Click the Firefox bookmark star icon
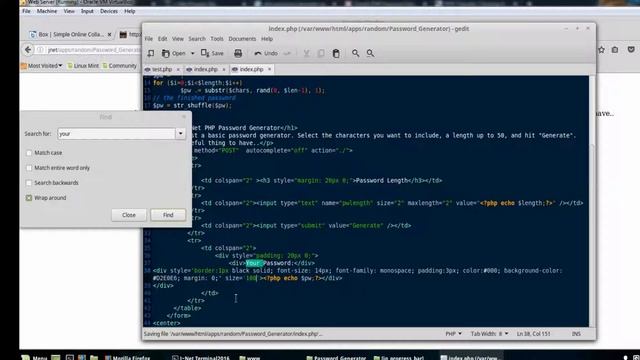This screenshot has width=640, height=360. point(601,50)
